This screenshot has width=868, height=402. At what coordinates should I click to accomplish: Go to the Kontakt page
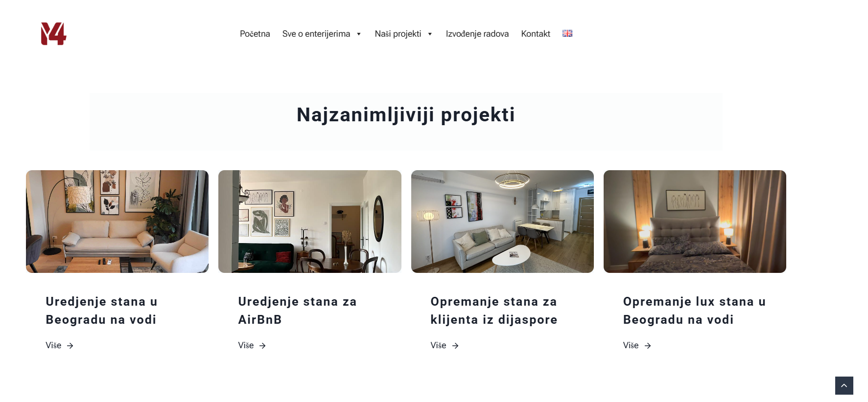click(x=536, y=34)
